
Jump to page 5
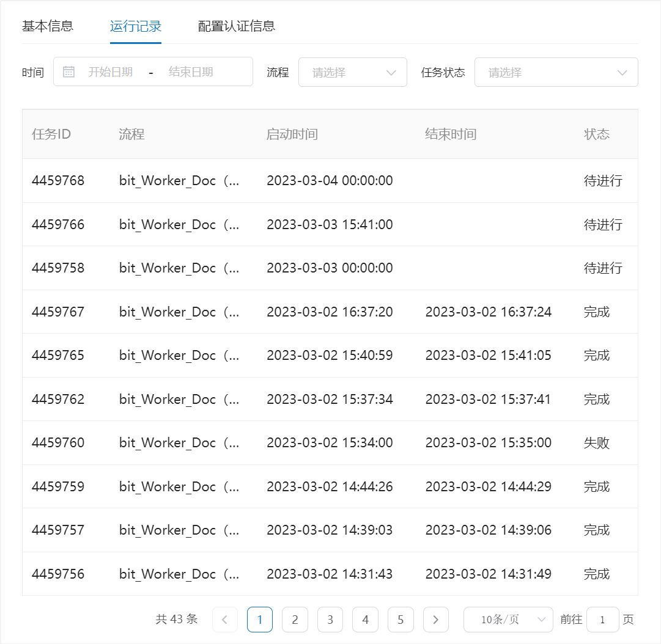tap(401, 620)
